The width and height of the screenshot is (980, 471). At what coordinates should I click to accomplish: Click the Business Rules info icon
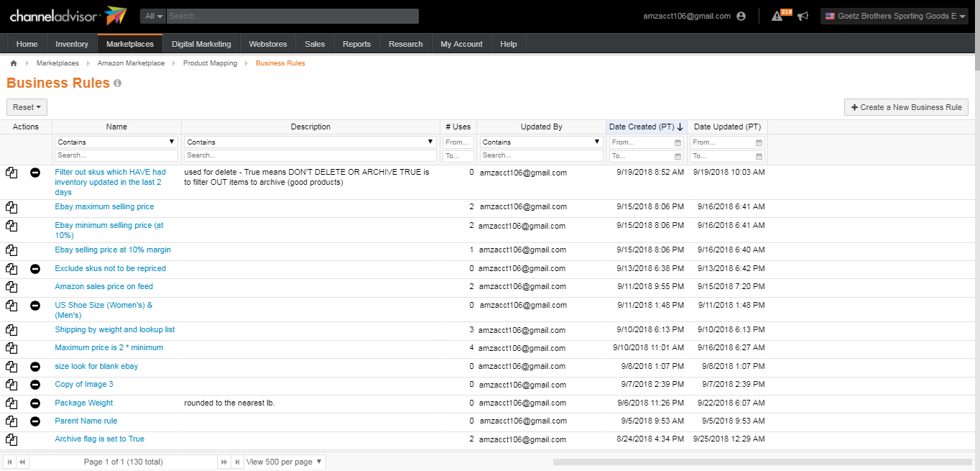118,83
